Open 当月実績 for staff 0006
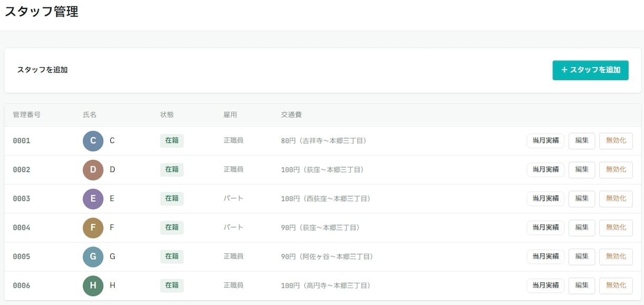The image size is (644, 305). 545,286
